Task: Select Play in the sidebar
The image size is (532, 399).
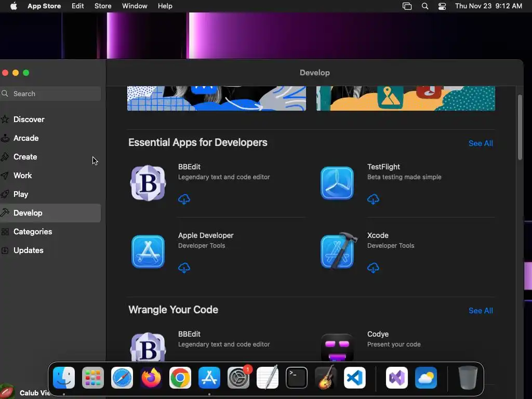Action: click(50, 194)
